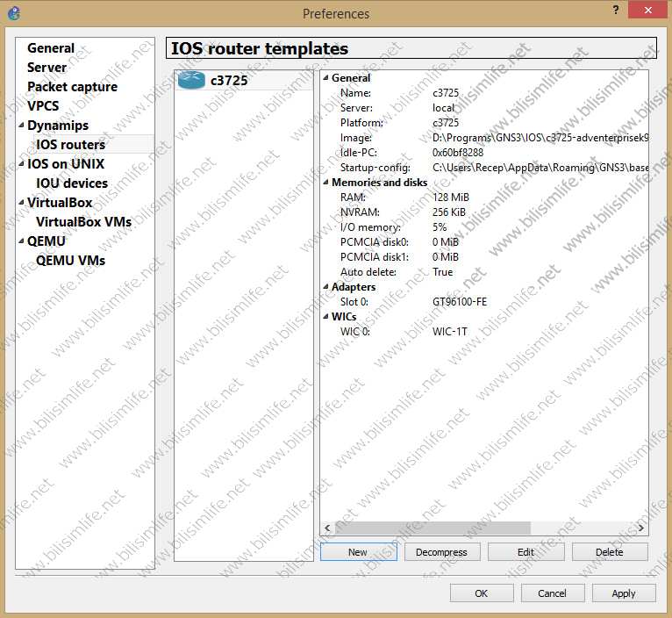Click Edit to modify the template
The height and width of the screenshot is (618, 672).
click(525, 552)
